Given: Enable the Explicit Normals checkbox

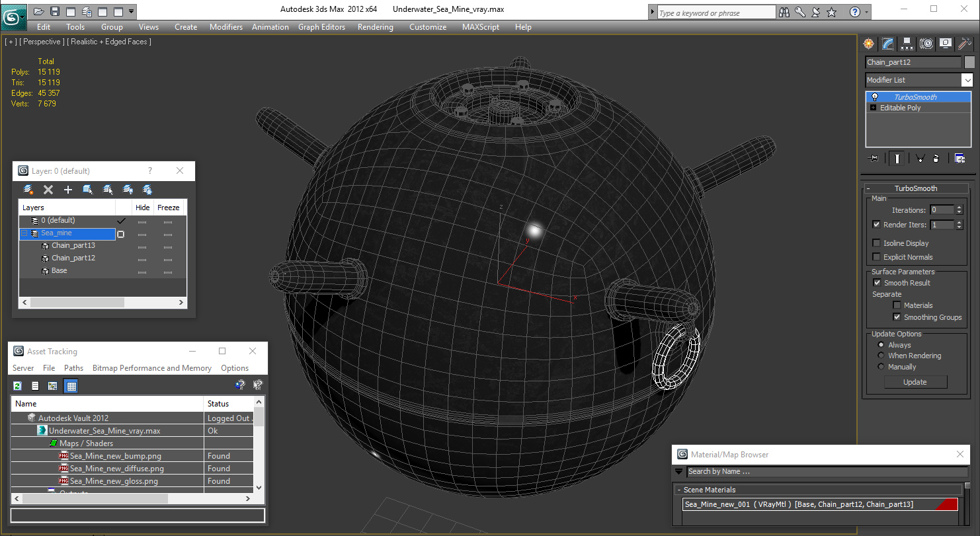Looking at the screenshot, I should tap(877, 257).
